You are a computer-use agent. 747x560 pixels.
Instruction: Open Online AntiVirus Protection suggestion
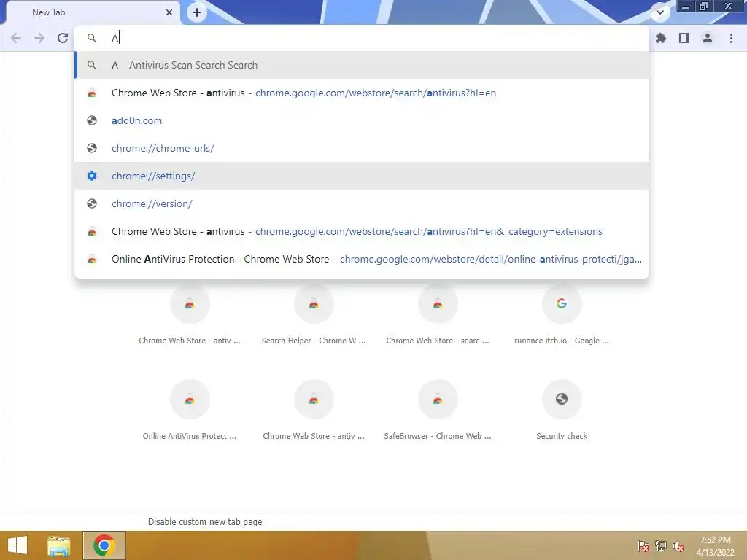point(362,259)
